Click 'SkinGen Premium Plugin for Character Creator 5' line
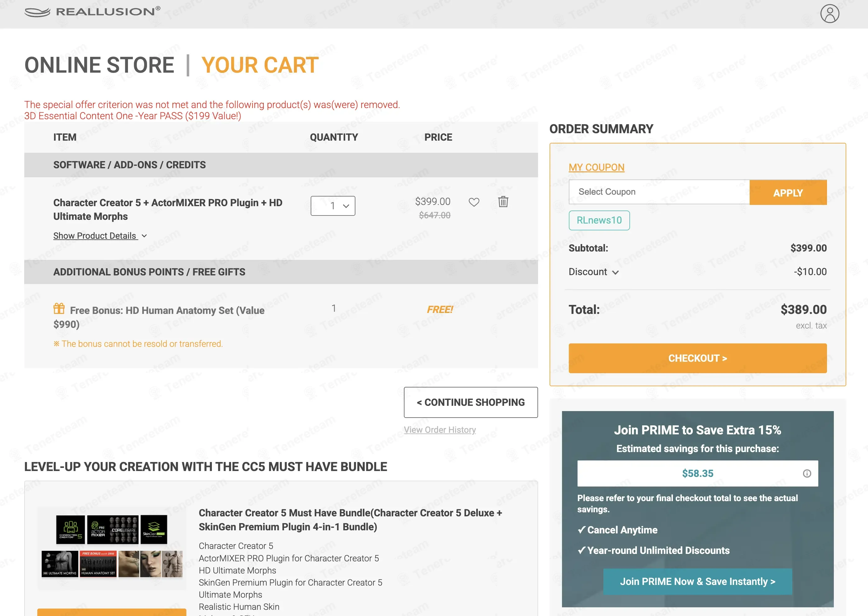 290,582
